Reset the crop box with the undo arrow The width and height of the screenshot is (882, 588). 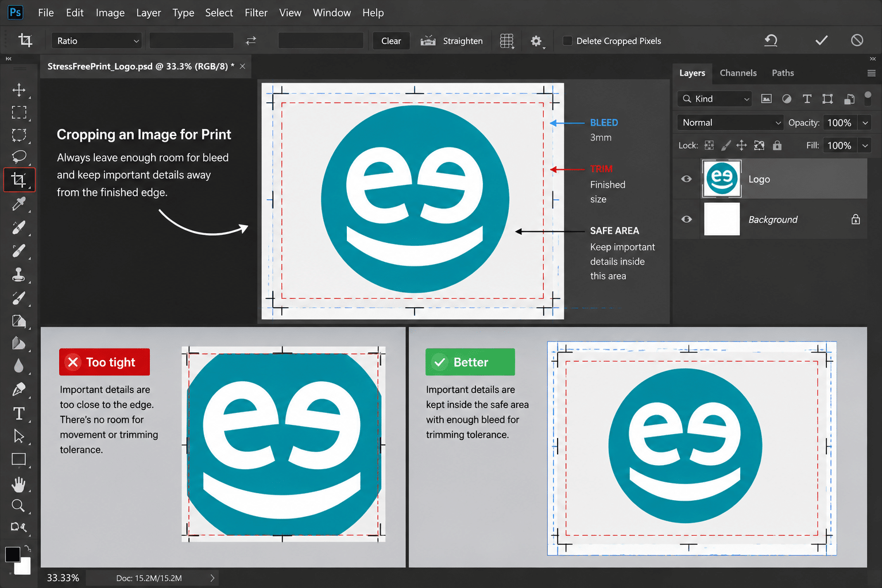tap(771, 40)
